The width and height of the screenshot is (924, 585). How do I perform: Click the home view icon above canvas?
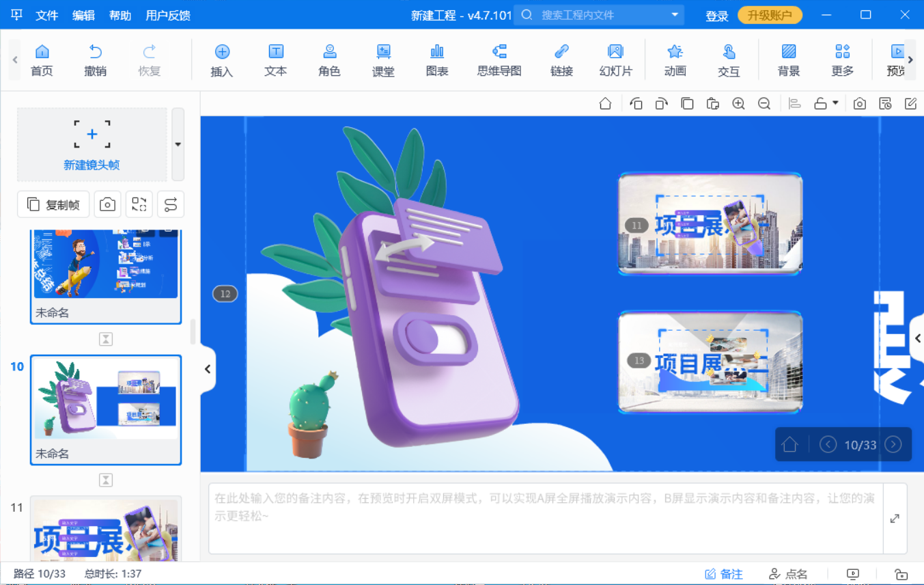click(605, 104)
